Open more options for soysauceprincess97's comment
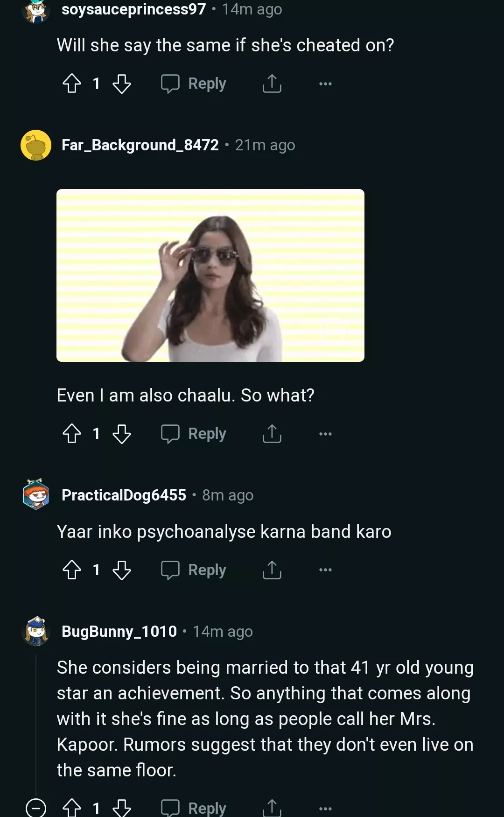 325,84
